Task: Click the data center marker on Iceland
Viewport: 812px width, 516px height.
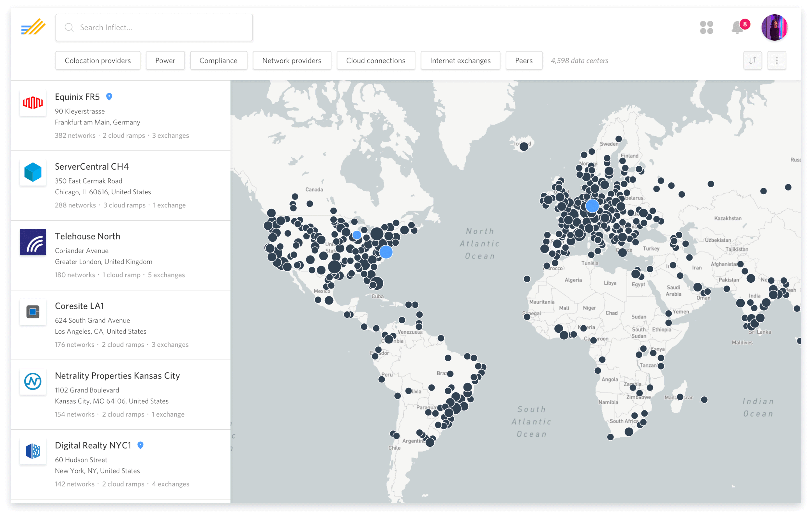Action: 524,146
